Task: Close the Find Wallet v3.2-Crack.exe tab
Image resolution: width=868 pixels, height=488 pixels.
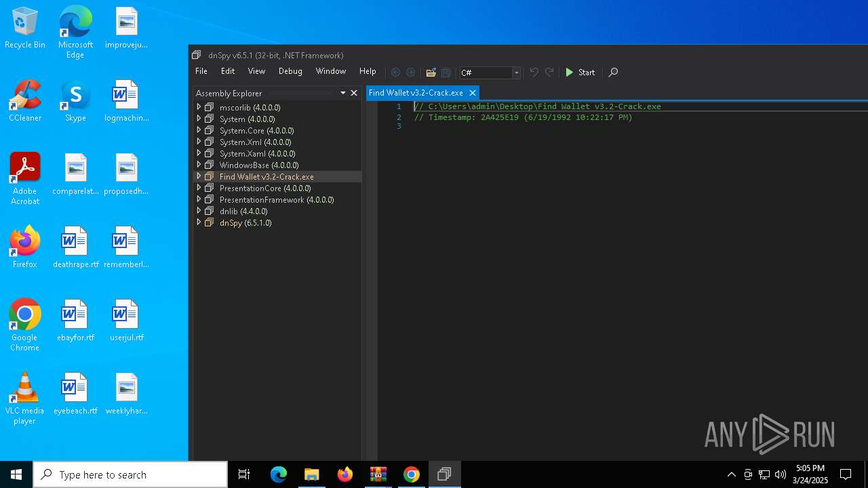Action: click(x=473, y=93)
